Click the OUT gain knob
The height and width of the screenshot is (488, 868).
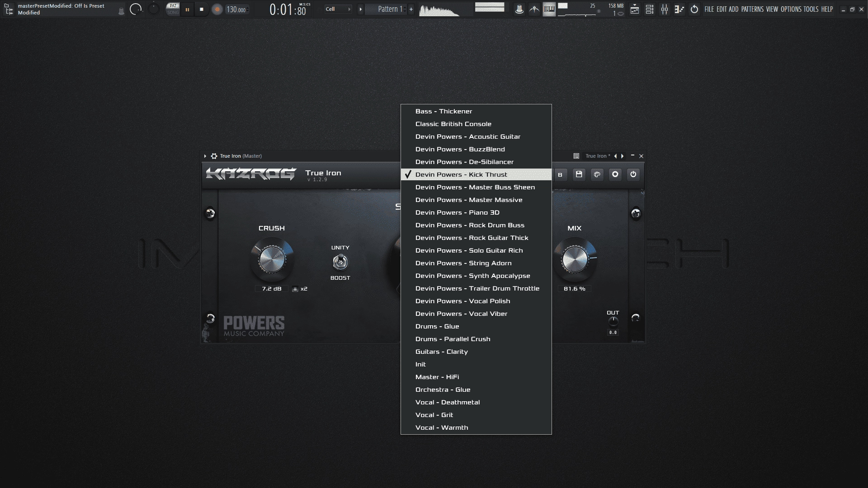click(613, 321)
